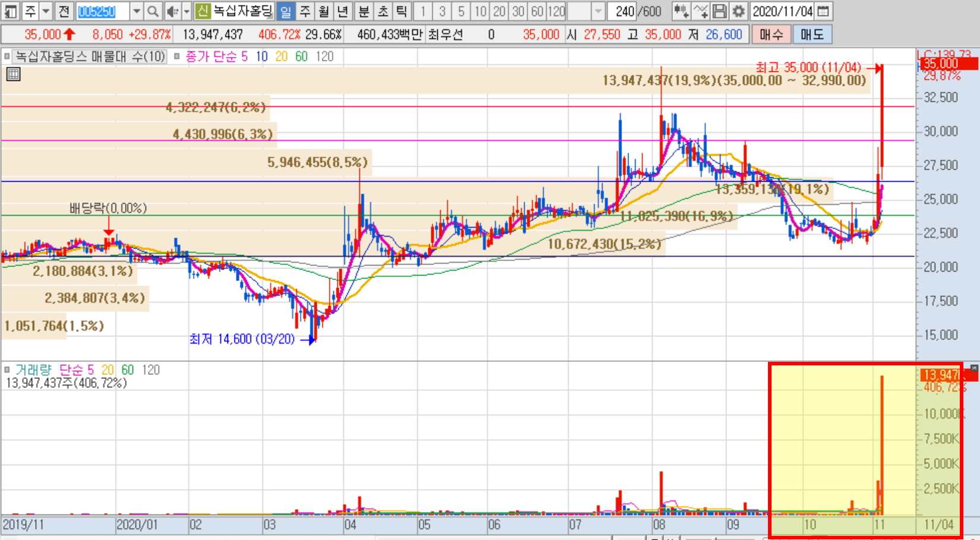Select the 일 daily period tab

(x=286, y=11)
